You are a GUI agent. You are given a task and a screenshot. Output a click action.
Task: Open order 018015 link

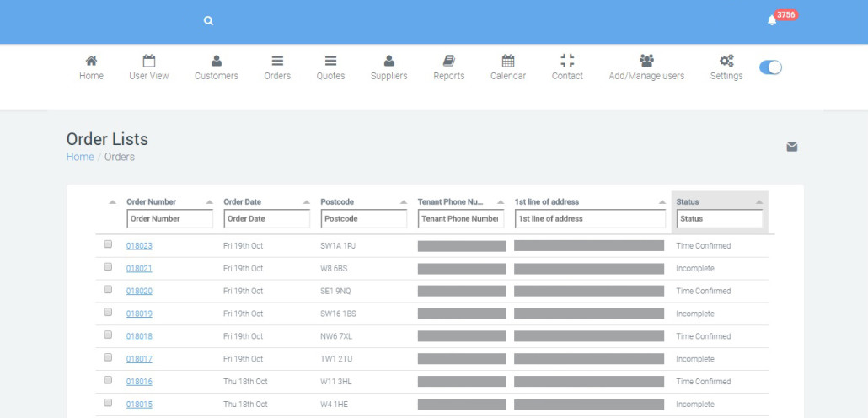click(x=139, y=405)
